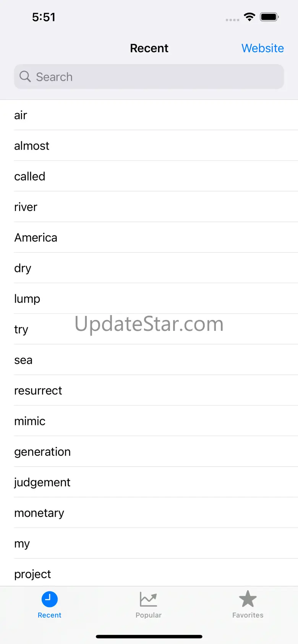
Task: Focus the Search input field
Action: [157, 77]
